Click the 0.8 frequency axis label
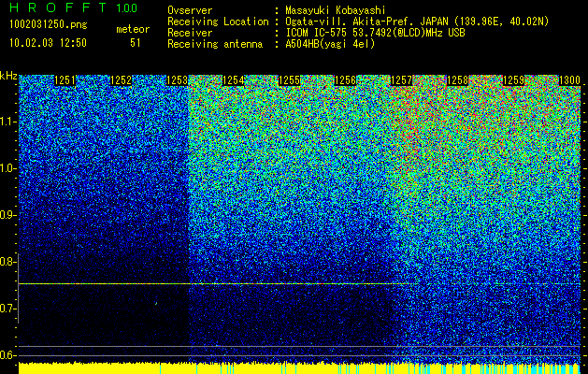The image size is (588, 374). pos(7,262)
